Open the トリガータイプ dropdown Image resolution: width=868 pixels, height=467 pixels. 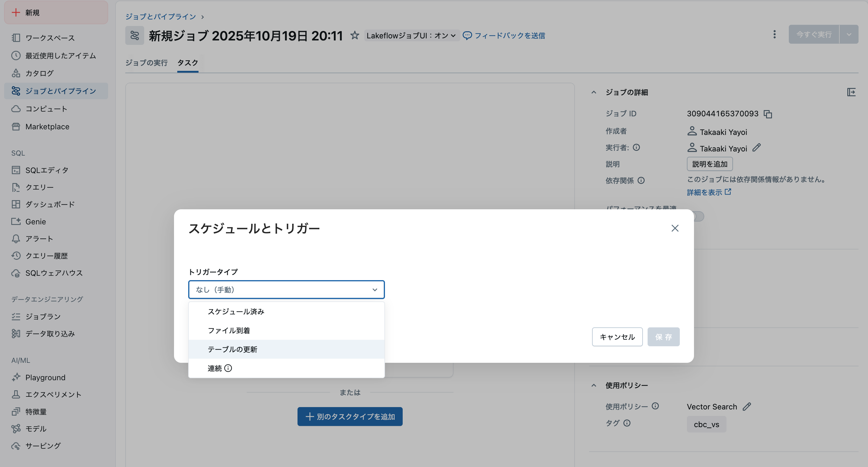pyautogui.click(x=286, y=289)
